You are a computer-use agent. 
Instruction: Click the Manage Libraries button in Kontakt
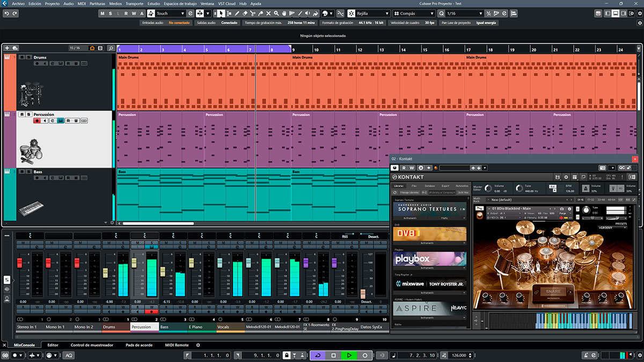(x=409, y=192)
